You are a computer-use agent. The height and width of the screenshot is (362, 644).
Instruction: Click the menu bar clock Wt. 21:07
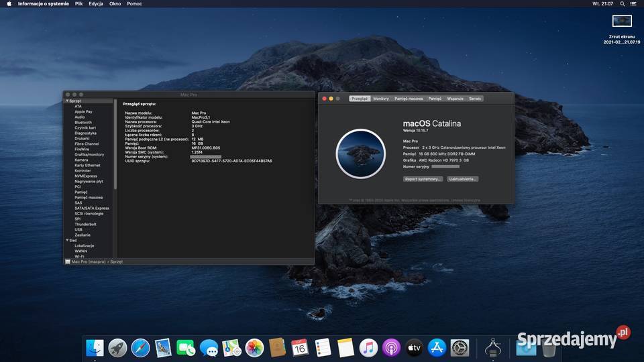click(602, 4)
